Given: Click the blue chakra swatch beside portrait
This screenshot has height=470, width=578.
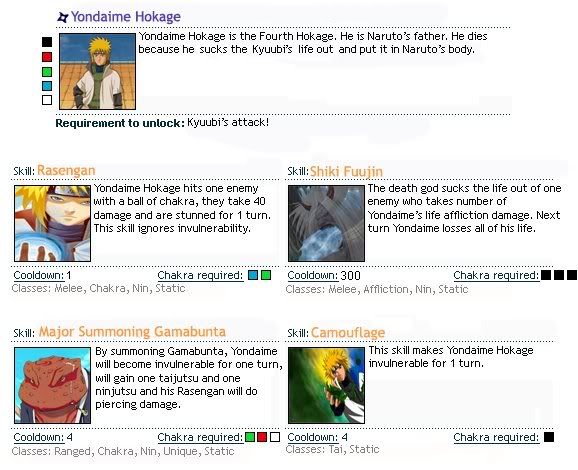Looking at the screenshot, I should point(47,86).
